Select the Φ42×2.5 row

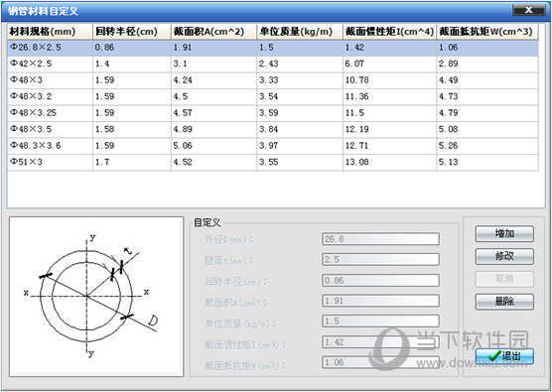click(273, 64)
